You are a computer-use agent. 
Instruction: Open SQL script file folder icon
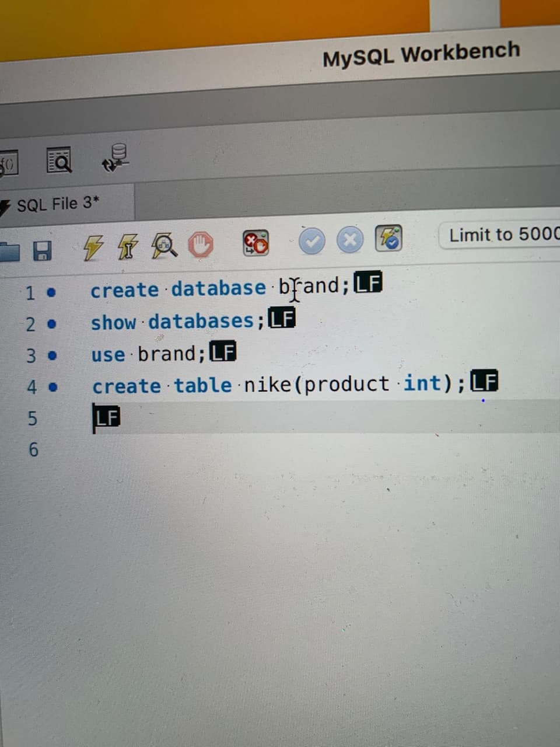(9, 252)
